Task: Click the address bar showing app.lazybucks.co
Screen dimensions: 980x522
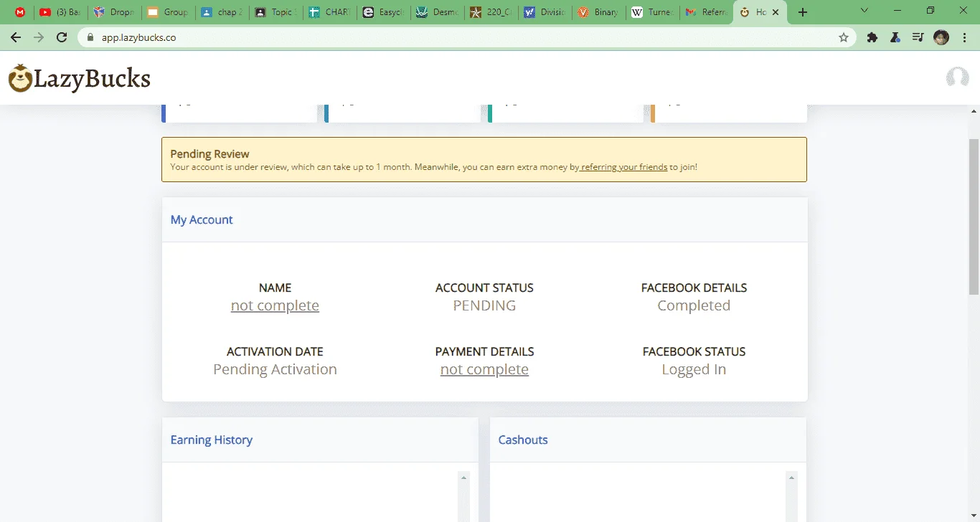Action: pyautogui.click(x=466, y=37)
